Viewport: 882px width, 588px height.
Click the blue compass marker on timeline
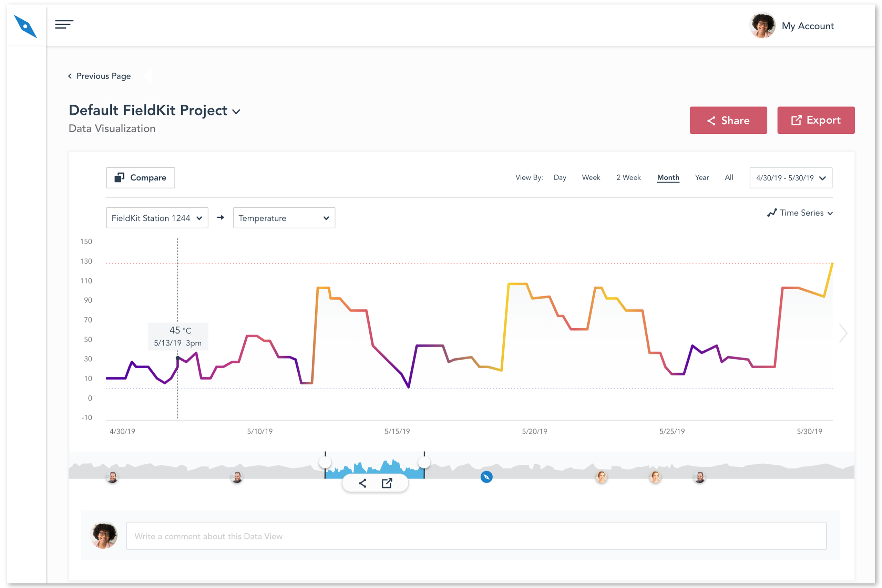pyautogui.click(x=486, y=477)
